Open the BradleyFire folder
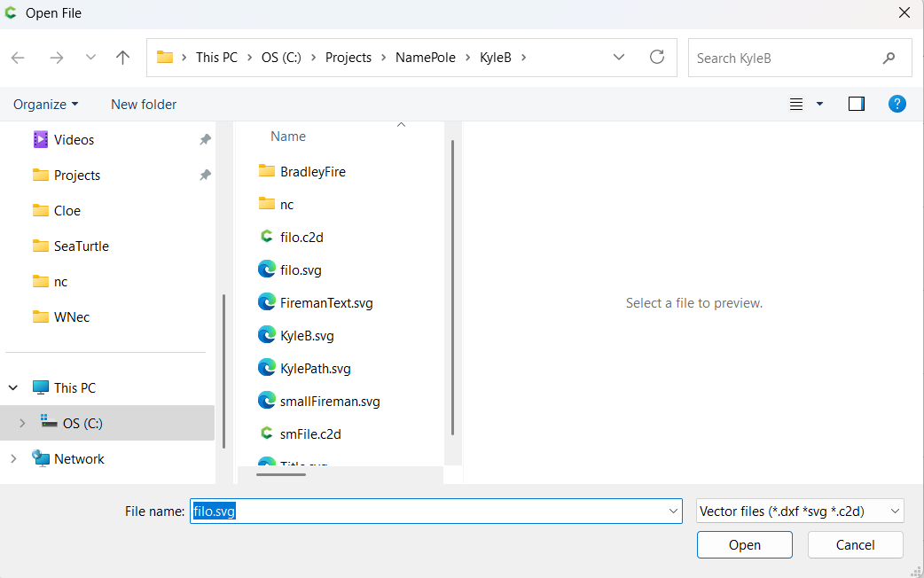 [312, 172]
